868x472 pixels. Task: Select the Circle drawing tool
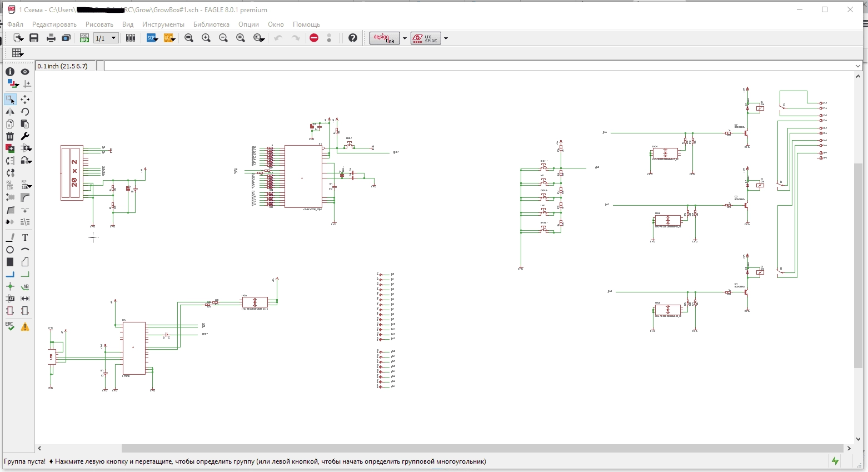10,250
